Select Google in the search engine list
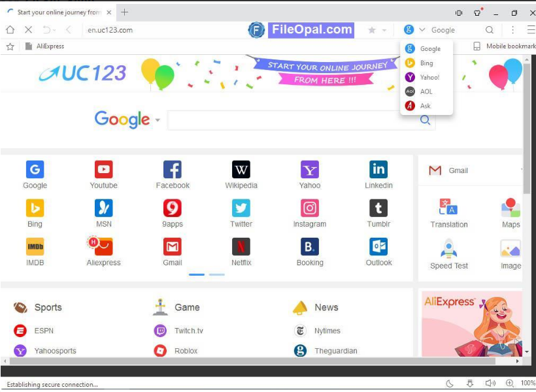536x392 pixels. click(426, 48)
